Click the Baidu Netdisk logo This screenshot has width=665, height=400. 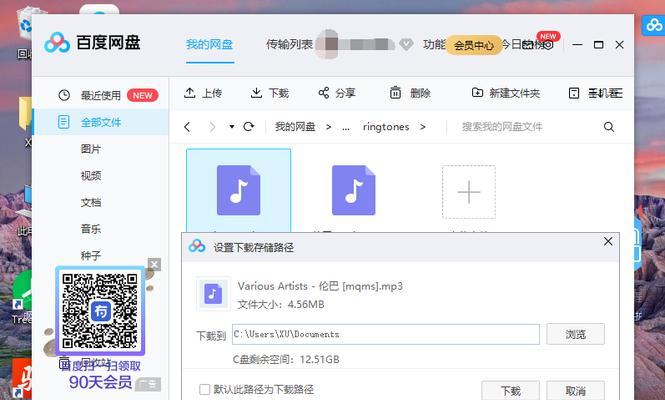click(92, 42)
